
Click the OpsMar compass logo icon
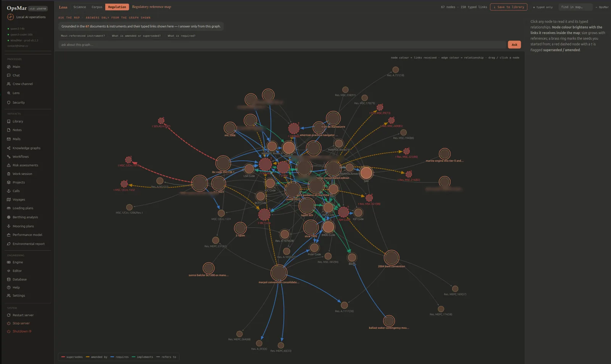point(10,17)
